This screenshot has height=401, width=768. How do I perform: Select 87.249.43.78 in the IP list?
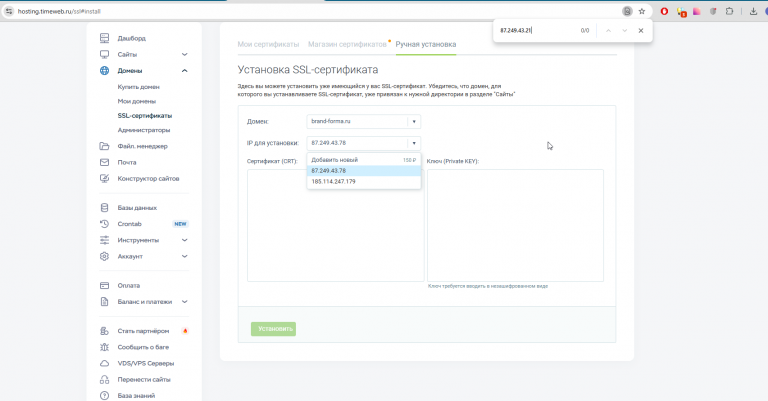[x=363, y=171]
